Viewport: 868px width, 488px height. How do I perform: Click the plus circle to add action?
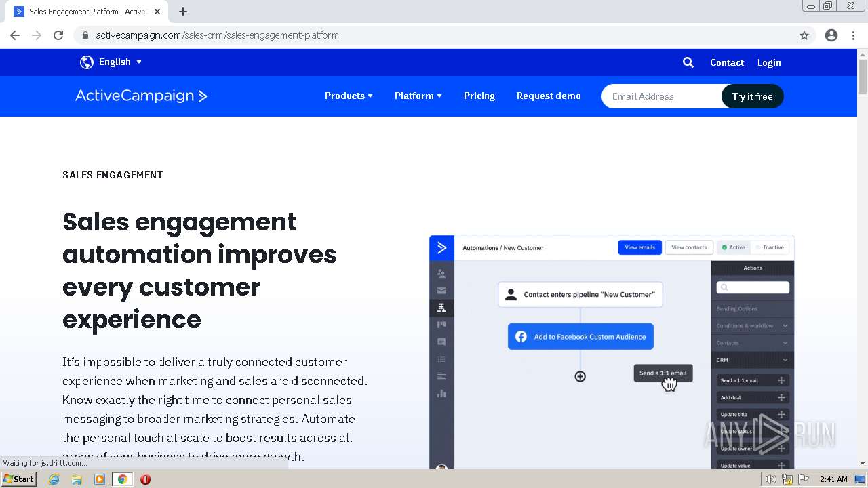point(580,377)
